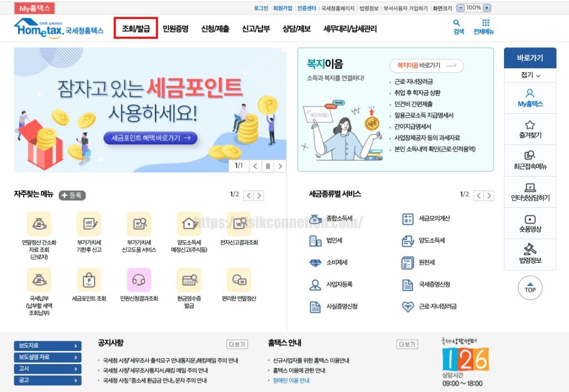
Task: Click 세금포인트 조회 icon
Action: (89, 280)
